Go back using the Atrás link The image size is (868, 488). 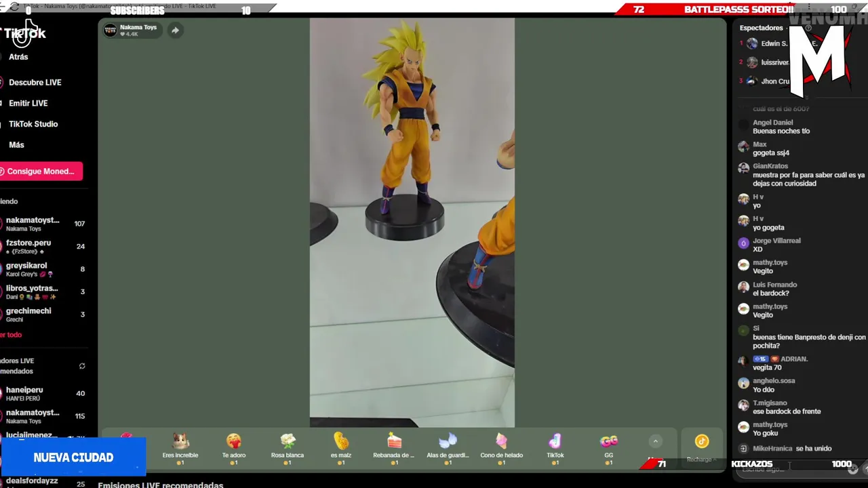click(x=18, y=57)
